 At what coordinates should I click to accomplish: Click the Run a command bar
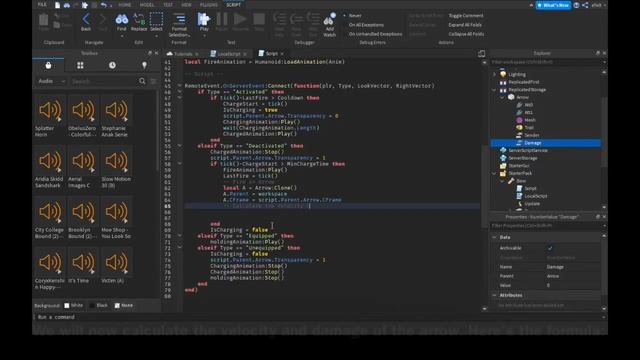(x=318, y=317)
